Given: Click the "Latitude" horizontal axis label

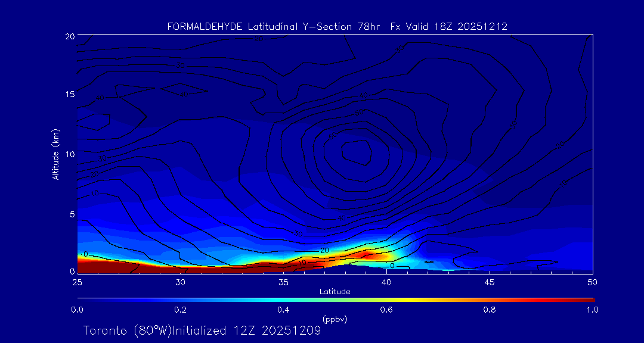Looking at the screenshot, I should (x=335, y=291).
